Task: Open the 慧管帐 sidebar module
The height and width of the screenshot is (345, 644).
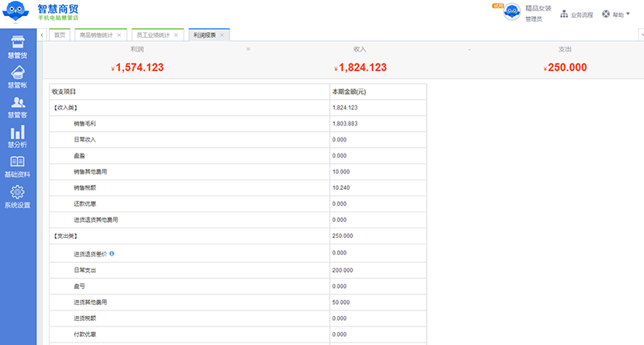Action: [18, 77]
